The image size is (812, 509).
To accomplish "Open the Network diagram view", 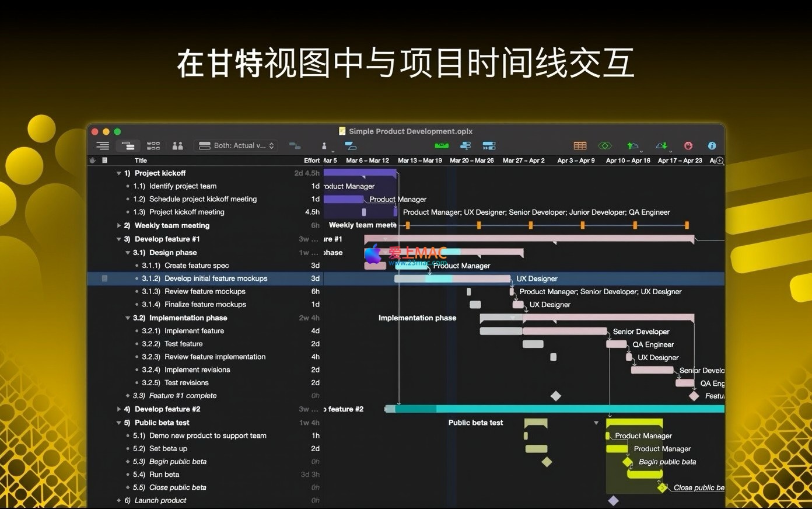I will tap(153, 146).
